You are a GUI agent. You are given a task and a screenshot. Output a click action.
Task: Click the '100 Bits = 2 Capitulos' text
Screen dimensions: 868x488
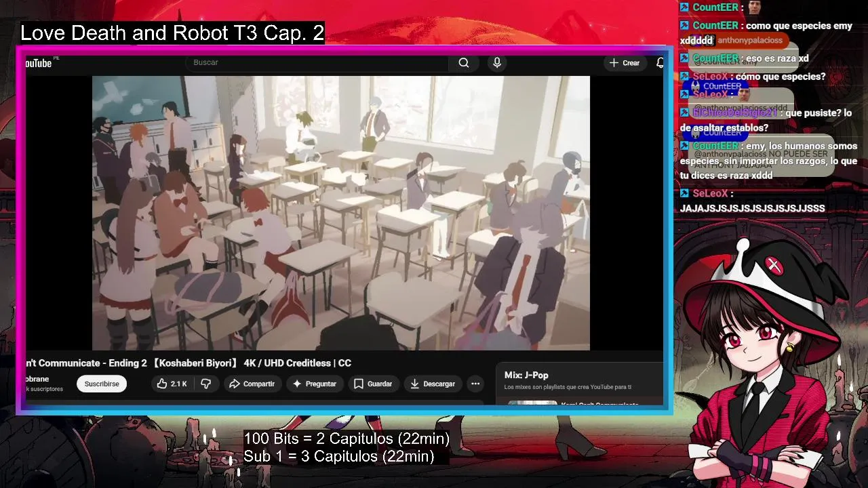347,439
